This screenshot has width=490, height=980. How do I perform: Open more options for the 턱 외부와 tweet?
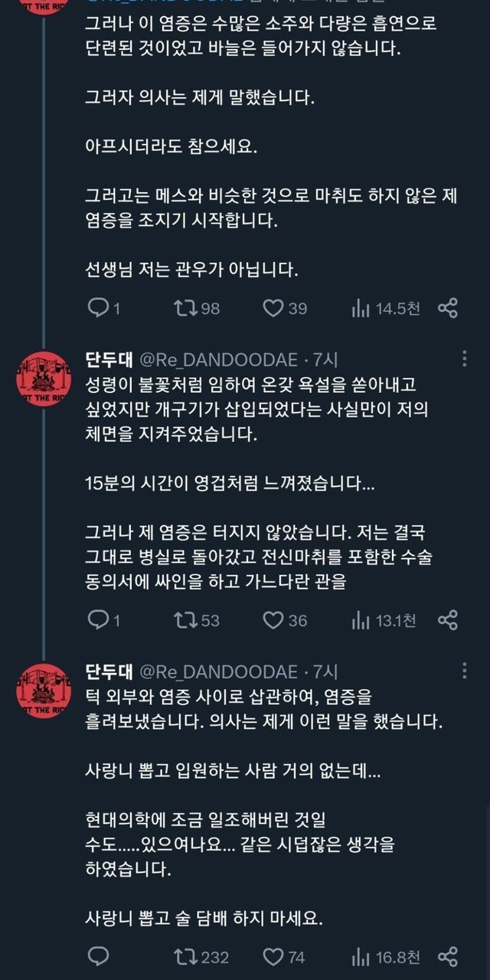(464, 671)
